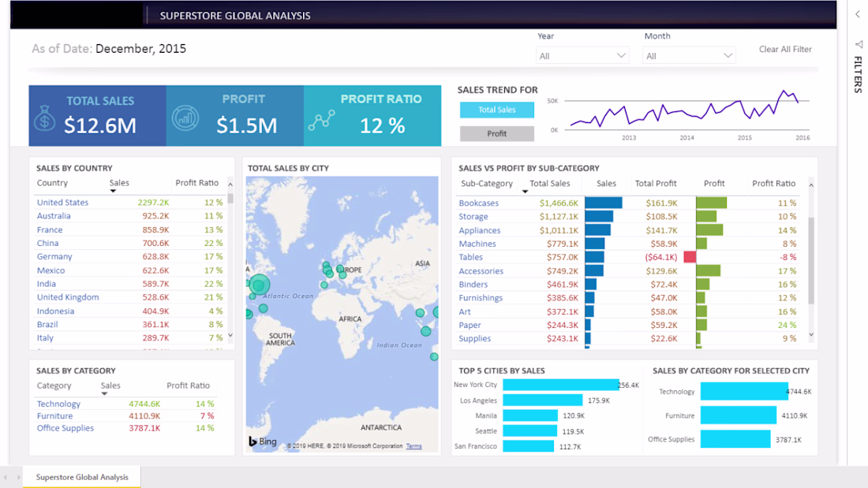This screenshot has height=488, width=868.
Task: Click the line graph icon in Profit Ratio card
Action: [x=322, y=120]
